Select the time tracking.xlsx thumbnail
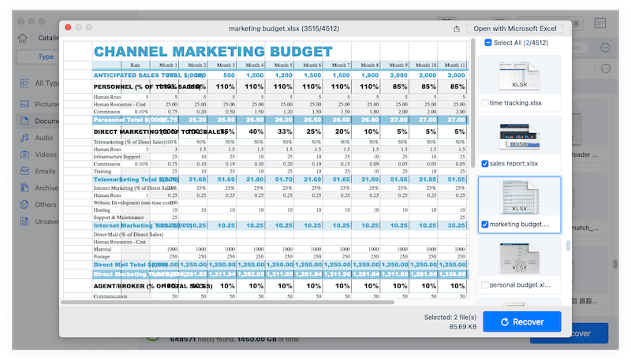The image size is (631, 364). (519, 76)
